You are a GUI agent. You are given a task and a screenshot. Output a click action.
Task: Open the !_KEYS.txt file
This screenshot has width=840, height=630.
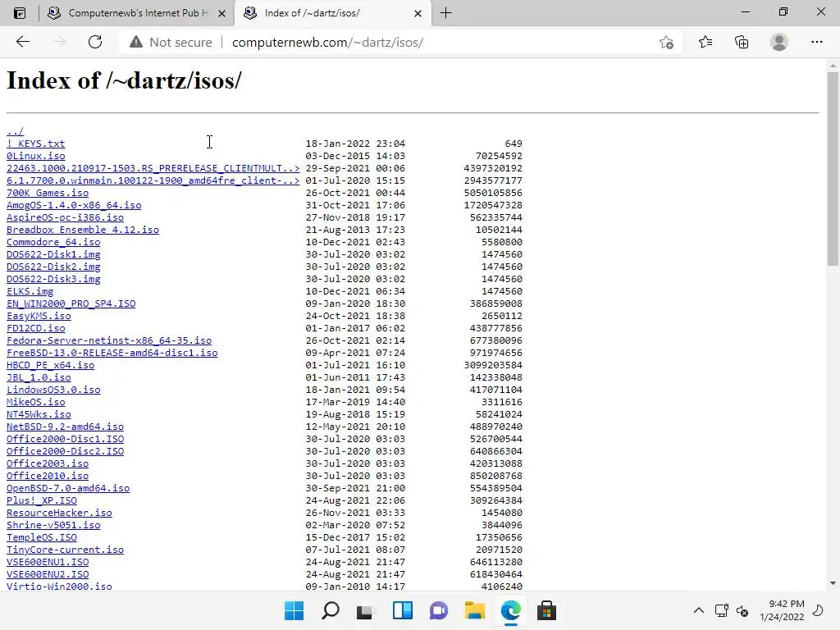point(36,144)
